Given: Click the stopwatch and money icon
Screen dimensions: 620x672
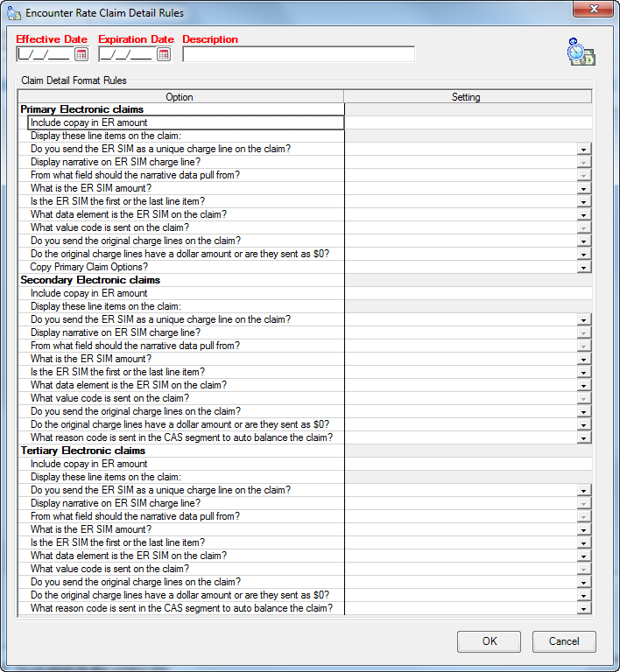Looking at the screenshot, I should (x=581, y=52).
